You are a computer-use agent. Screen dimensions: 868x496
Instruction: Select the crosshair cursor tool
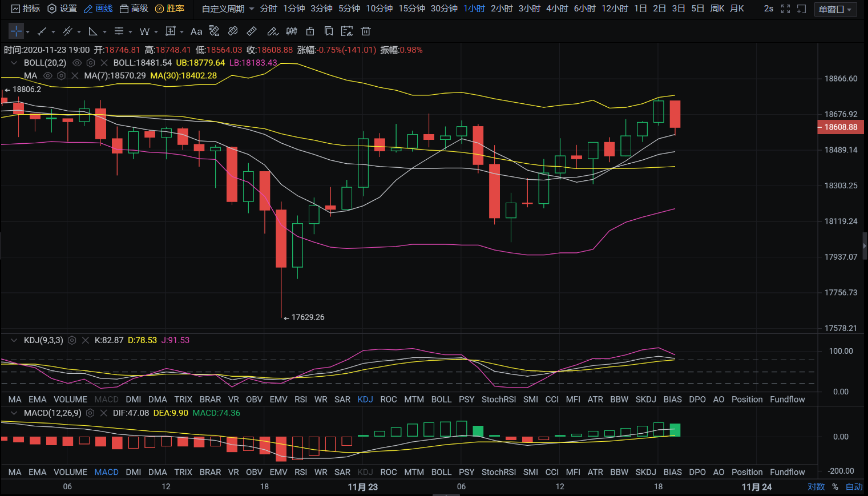(x=16, y=31)
